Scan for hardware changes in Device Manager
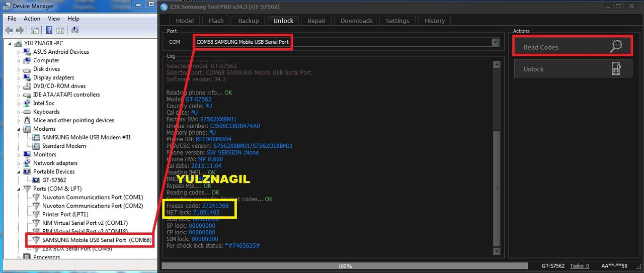This screenshot has height=273, width=644. (75, 30)
